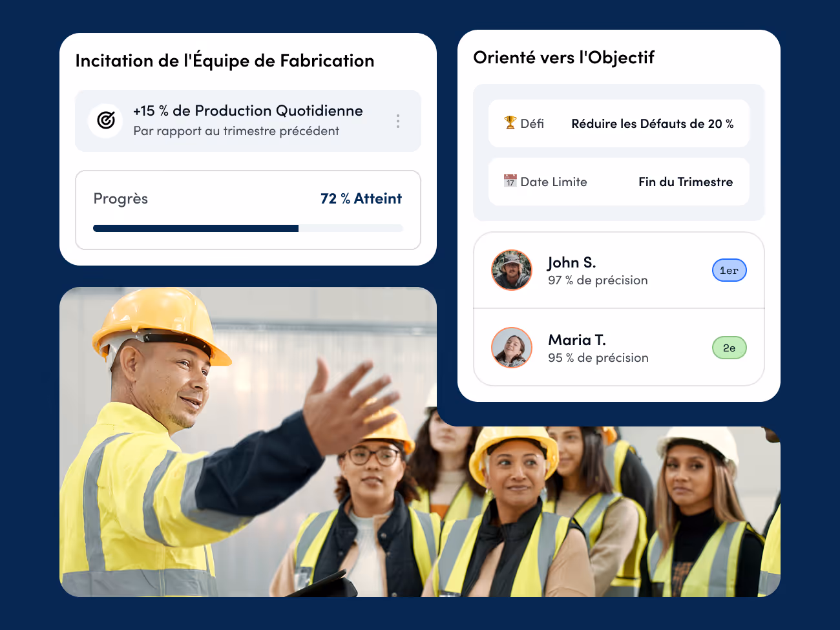Screen dimensions: 840x630
Task: Open the three-dot menu on production card
Action: [398, 121]
